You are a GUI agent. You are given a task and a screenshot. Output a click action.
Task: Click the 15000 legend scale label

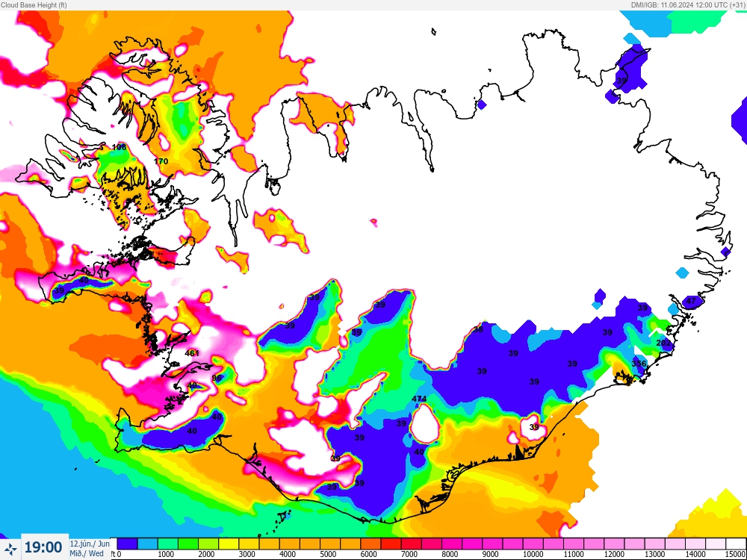coord(736,554)
